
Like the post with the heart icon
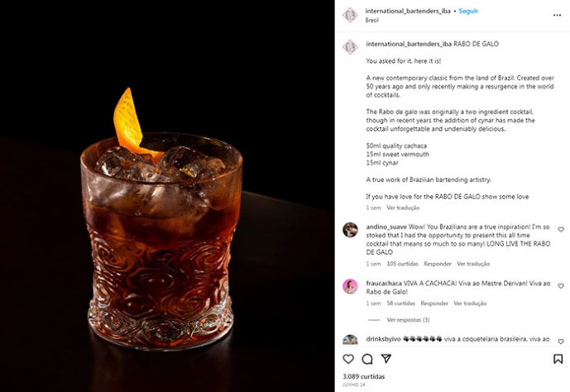tap(348, 359)
